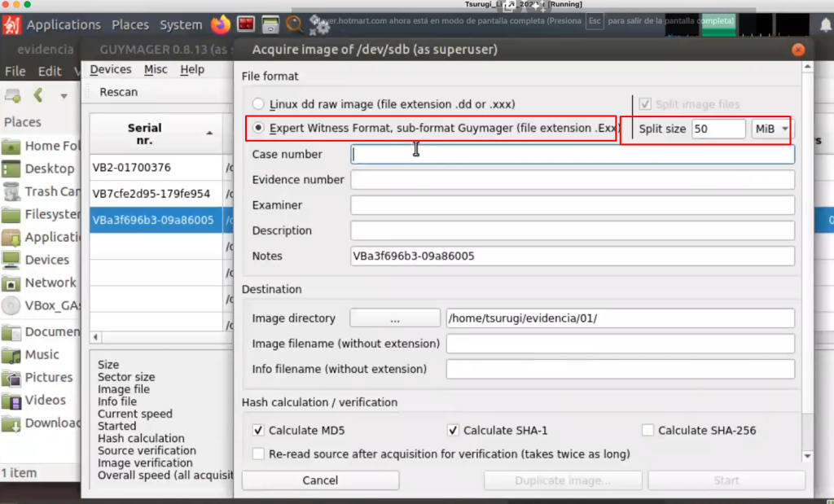
Task: Open Network in Places sidebar
Action: click(x=41, y=283)
